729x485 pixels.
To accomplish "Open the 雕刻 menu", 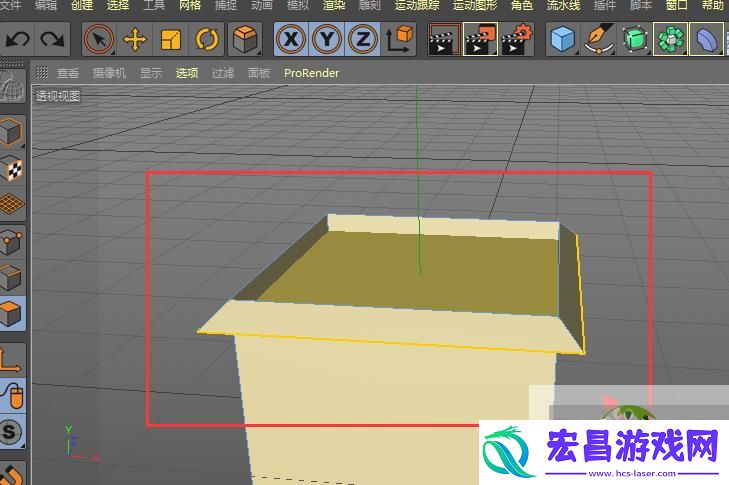I will (x=370, y=6).
